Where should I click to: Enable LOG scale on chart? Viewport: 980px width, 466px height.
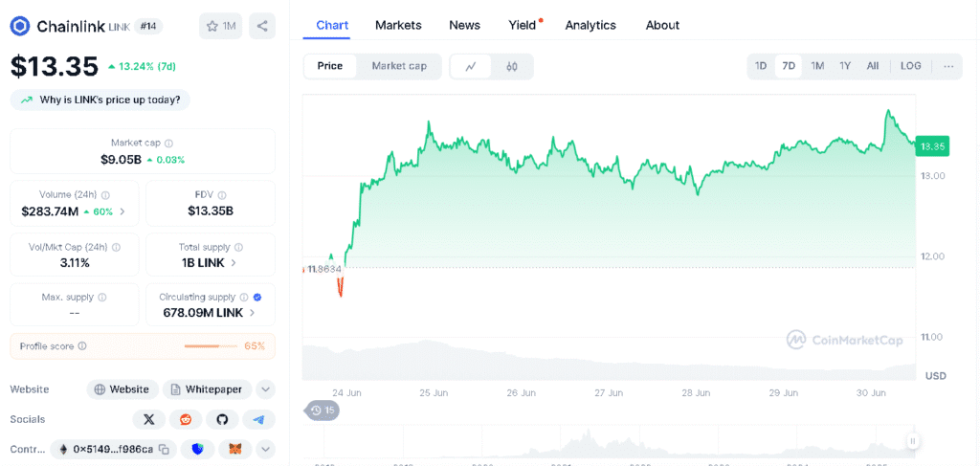tap(910, 66)
